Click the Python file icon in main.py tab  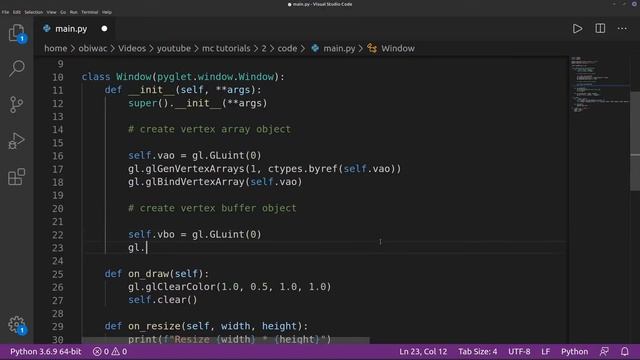[x=47, y=29]
